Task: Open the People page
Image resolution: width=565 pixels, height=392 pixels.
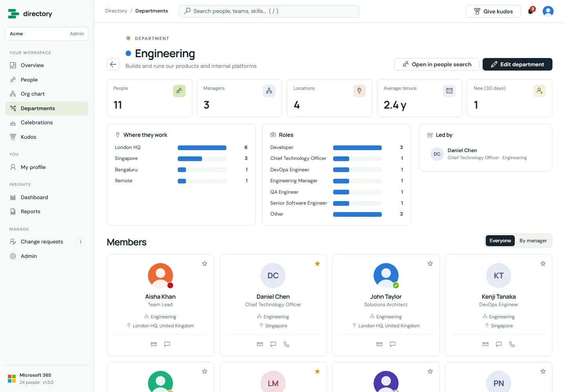Action: click(47, 80)
